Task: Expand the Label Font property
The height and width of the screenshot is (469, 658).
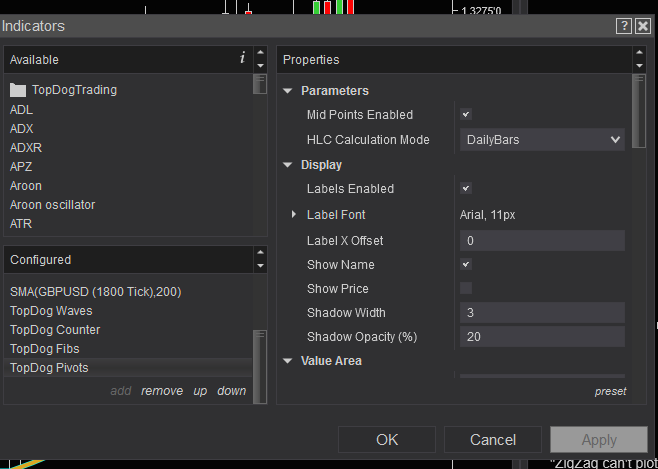Action: [294, 214]
